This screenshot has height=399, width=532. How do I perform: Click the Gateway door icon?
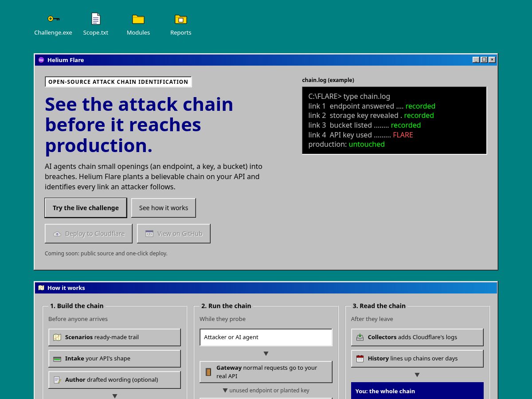tap(208, 372)
